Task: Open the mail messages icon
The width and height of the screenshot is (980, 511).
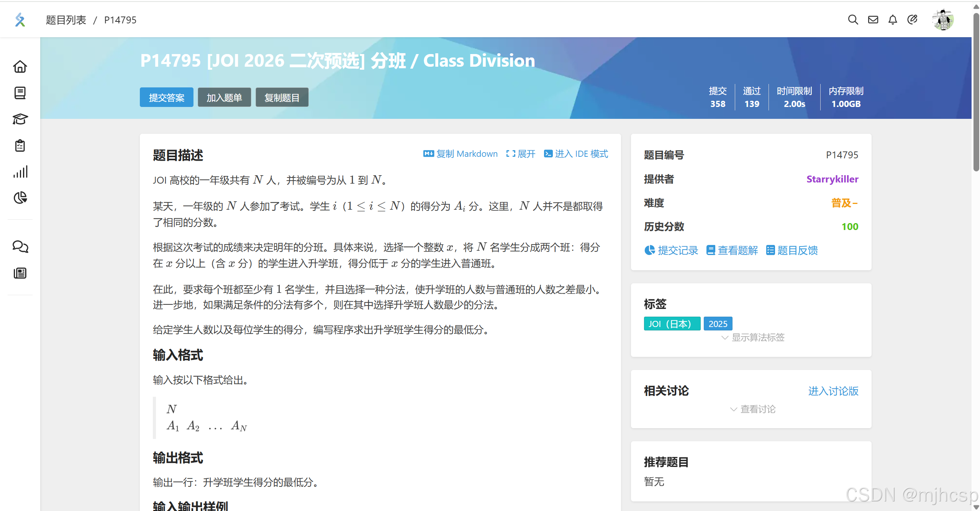Action: [873, 20]
